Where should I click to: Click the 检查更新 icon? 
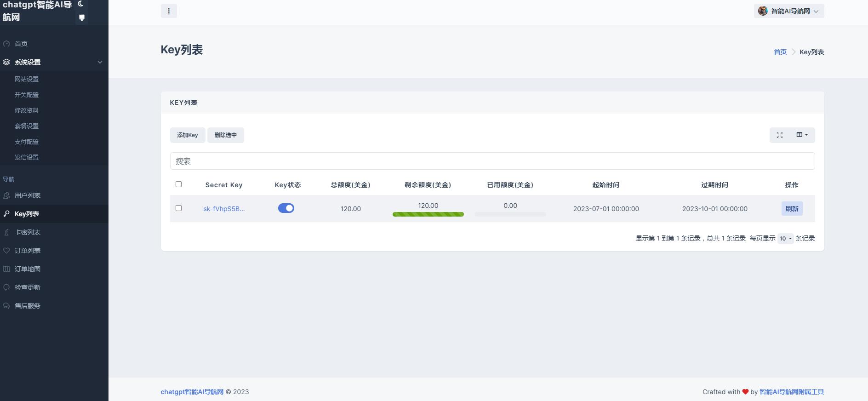pos(6,287)
